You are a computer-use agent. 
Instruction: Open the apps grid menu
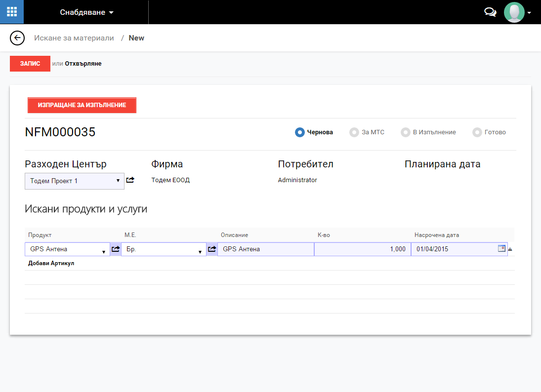coord(12,12)
